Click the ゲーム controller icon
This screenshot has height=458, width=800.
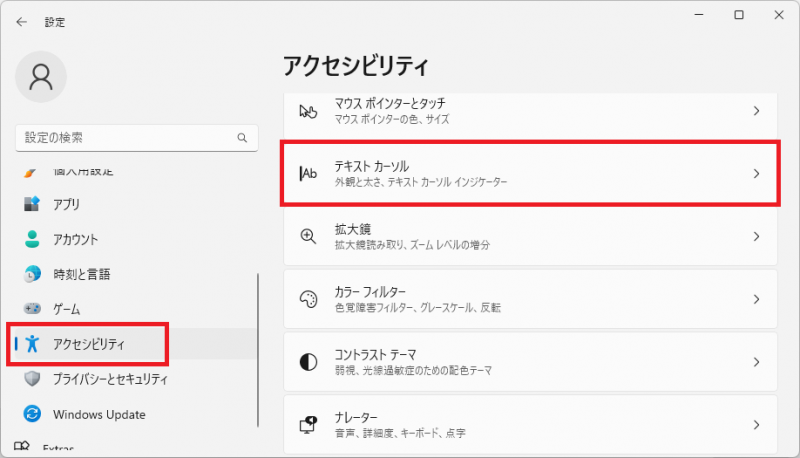tap(32, 309)
